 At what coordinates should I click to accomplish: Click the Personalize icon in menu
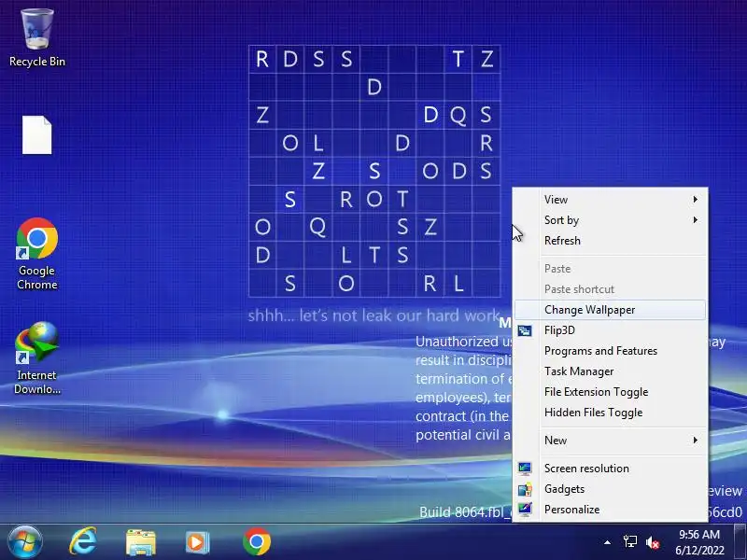tap(525, 510)
